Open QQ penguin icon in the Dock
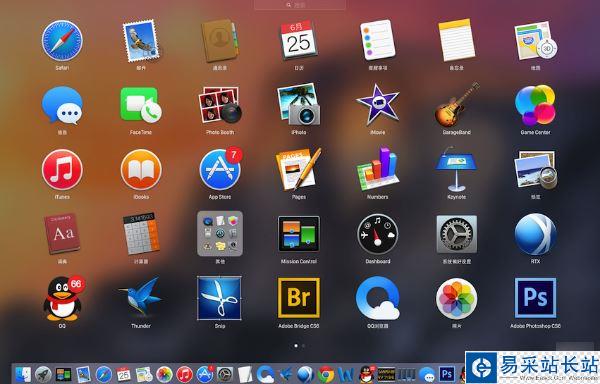The image size is (600, 384). point(367,374)
